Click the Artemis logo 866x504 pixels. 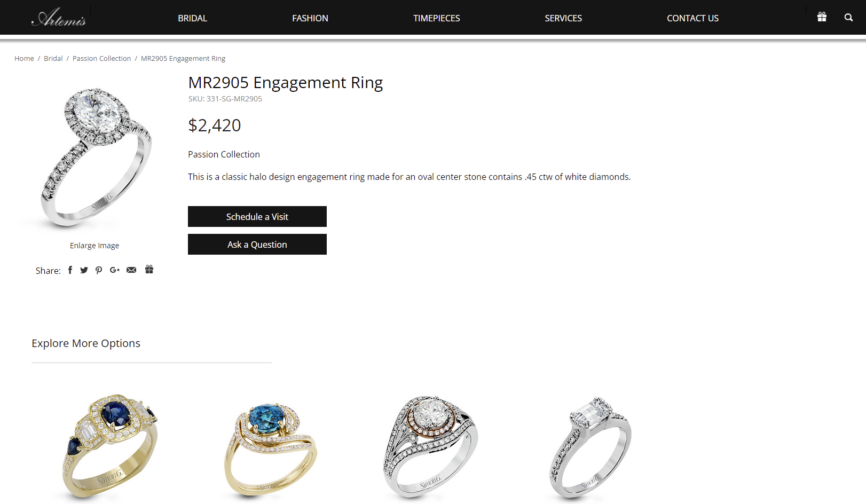click(59, 17)
